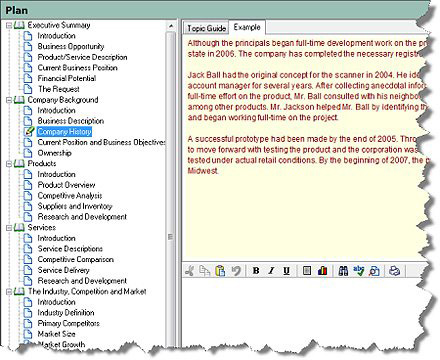Viewport: 440px width, 360px height.
Task: Toggle bold formatting
Action: pos(256,271)
